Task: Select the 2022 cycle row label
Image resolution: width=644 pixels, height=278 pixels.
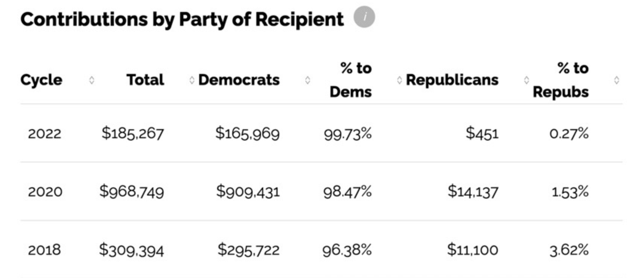Action: 44,134
